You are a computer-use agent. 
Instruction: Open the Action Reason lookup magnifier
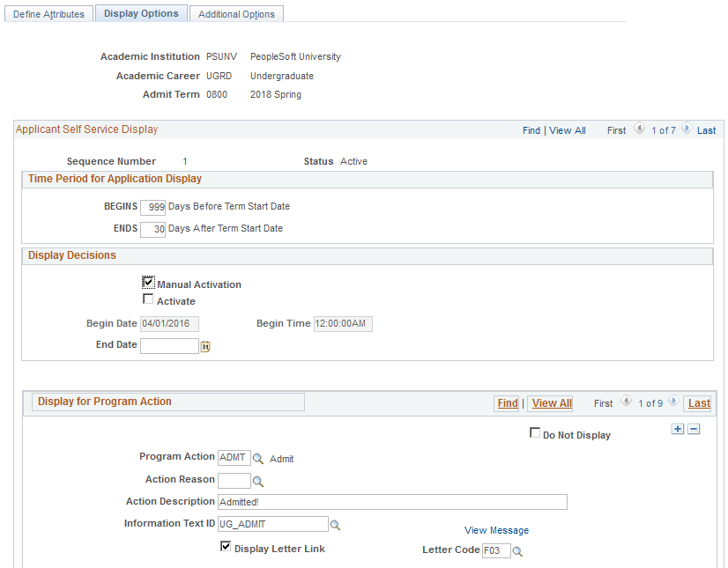[258, 481]
